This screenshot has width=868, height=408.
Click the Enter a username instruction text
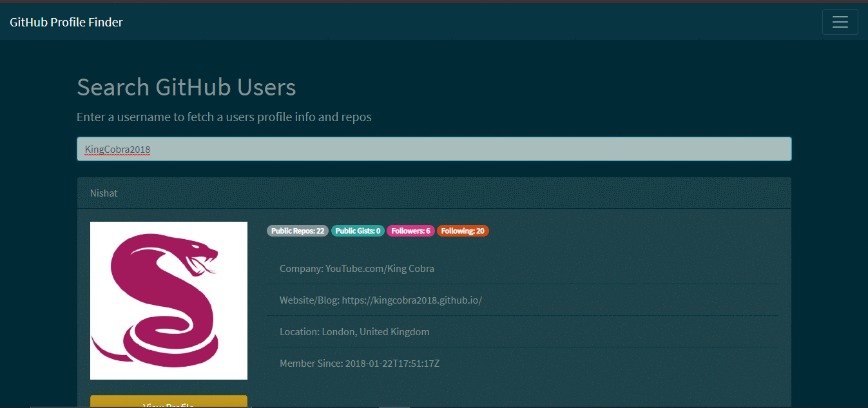click(x=224, y=117)
